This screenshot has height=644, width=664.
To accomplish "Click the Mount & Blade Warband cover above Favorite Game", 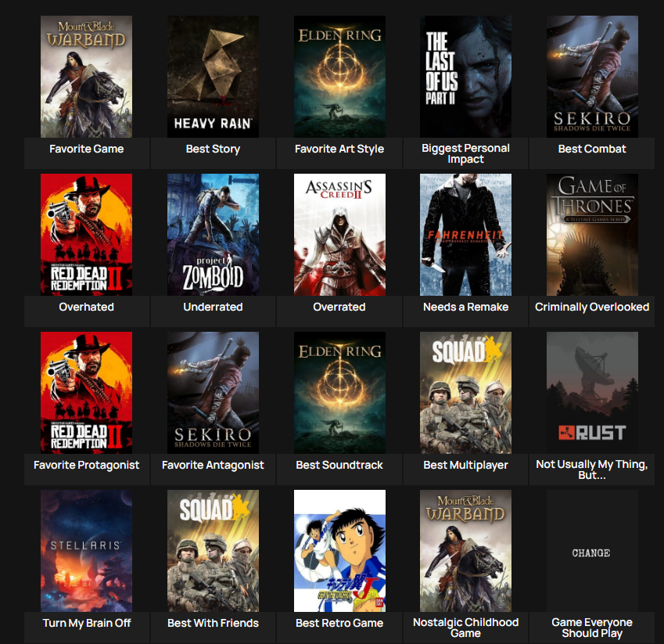I will point(86,77).
